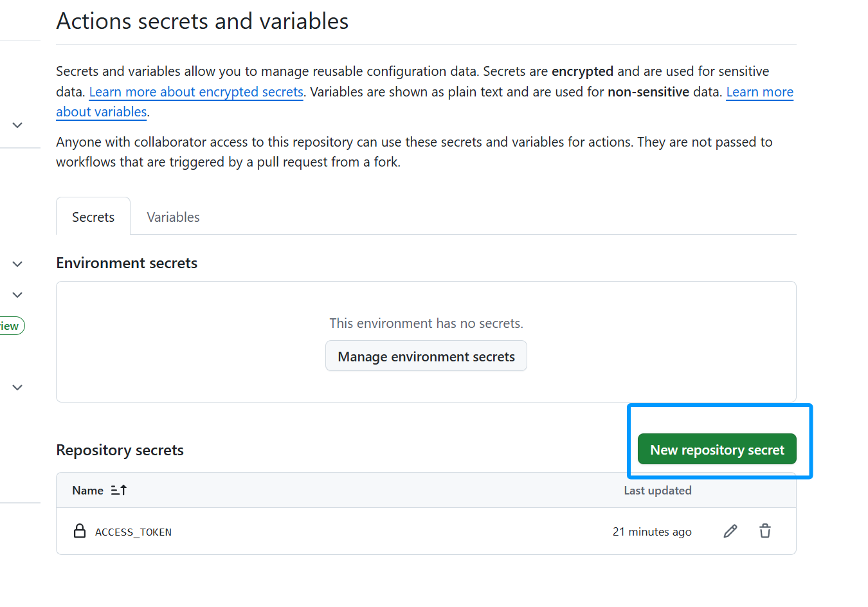This screenshot has height=607, width=868.
Task: Click the lock icon beside ACCESS_TOKEN
Action: tap(80, 531)
